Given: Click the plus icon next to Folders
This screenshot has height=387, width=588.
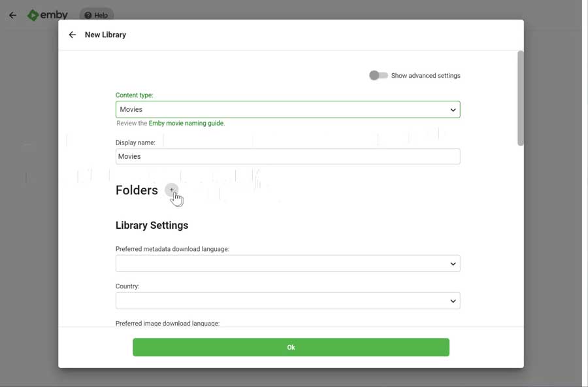Looking at the screenshot, I should click(171, 190).
